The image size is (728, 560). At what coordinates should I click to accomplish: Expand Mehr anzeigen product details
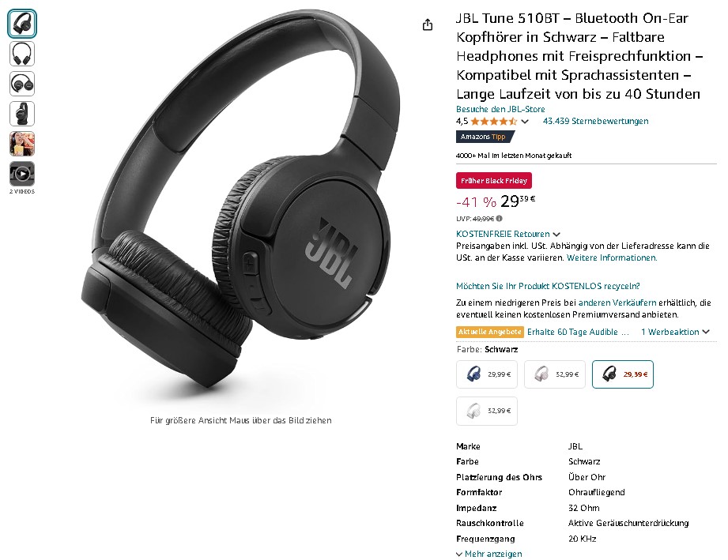point(489,554)
